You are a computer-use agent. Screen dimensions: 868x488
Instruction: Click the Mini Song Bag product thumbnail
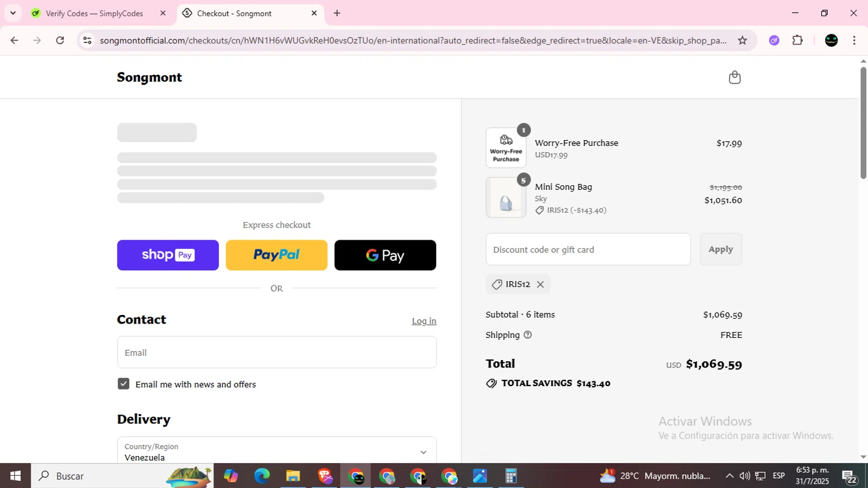(506, 197)
